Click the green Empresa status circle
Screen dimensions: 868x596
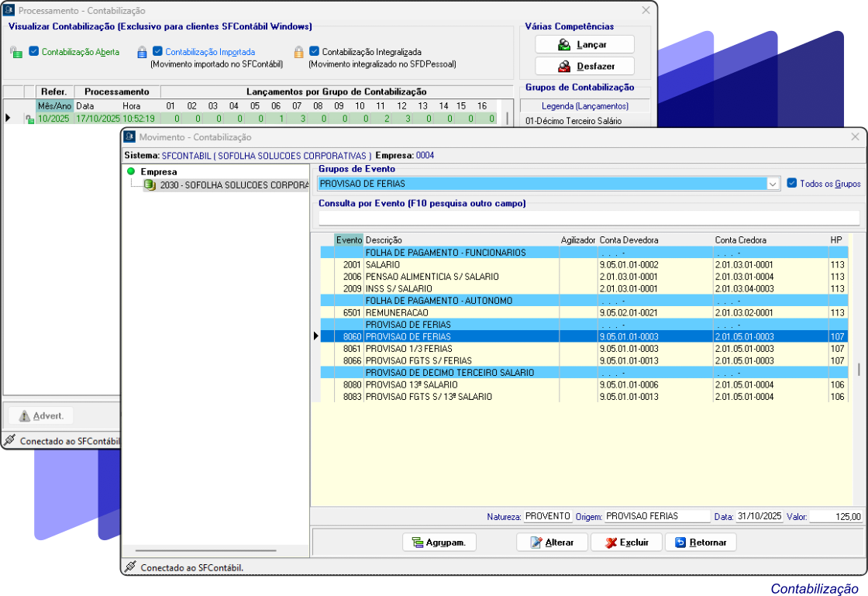[x=131, y=172]
